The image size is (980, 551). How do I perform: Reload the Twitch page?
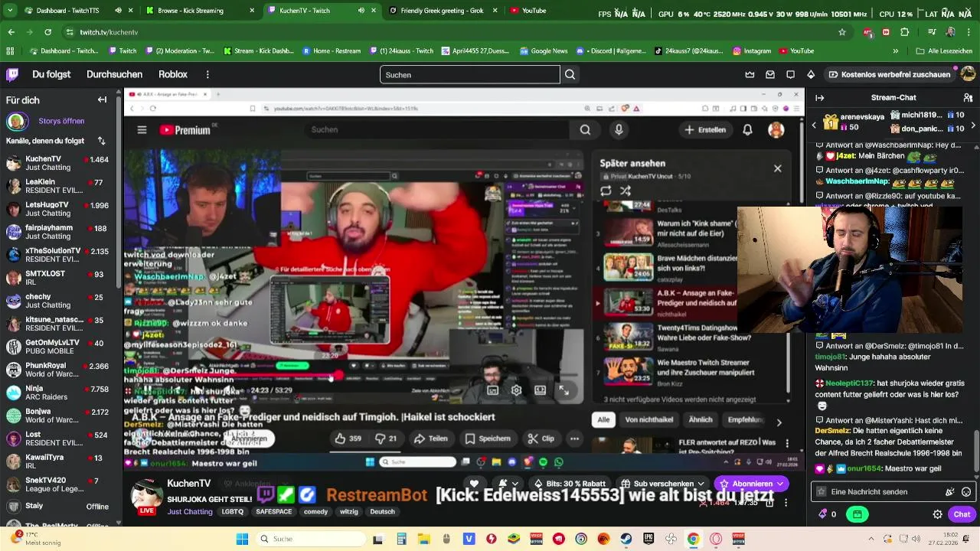pos(47,32)
